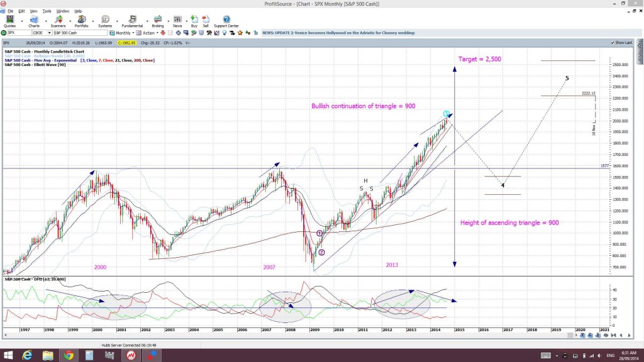644x362 pixels.
Task: Open the Quotes toolbar icon
Action: (x=9, y=21)
